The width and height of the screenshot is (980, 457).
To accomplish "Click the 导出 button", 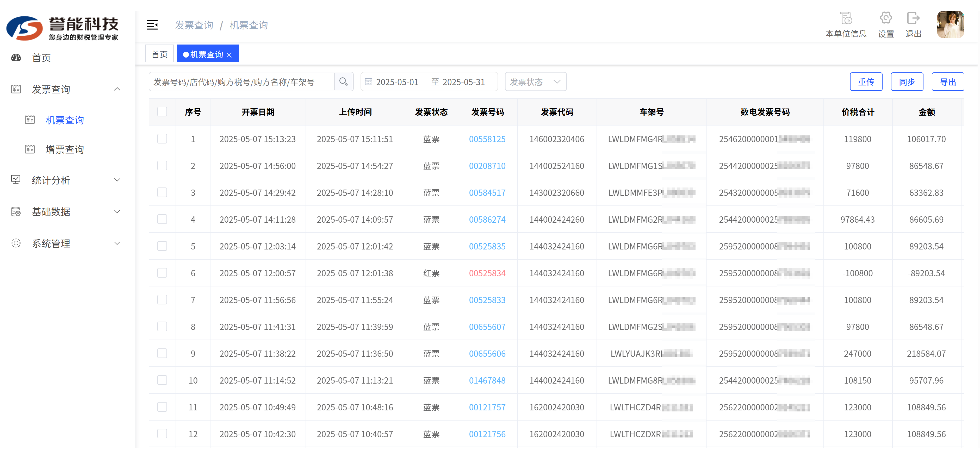I will [948, 82].
